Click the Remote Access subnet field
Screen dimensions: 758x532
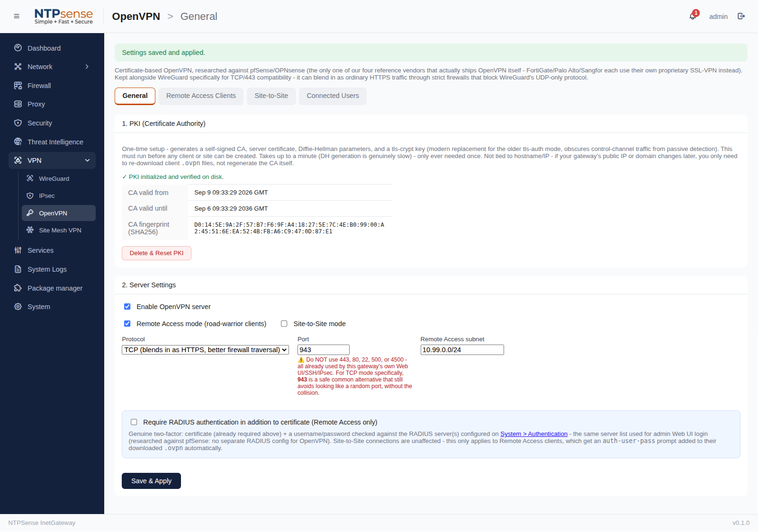click(x=462, y=350)
